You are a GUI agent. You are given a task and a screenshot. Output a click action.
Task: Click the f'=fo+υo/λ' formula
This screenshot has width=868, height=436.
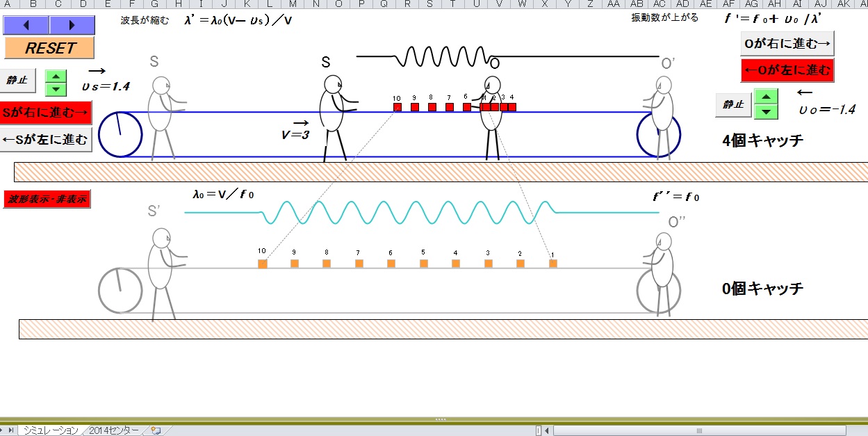tap(773, 19)
